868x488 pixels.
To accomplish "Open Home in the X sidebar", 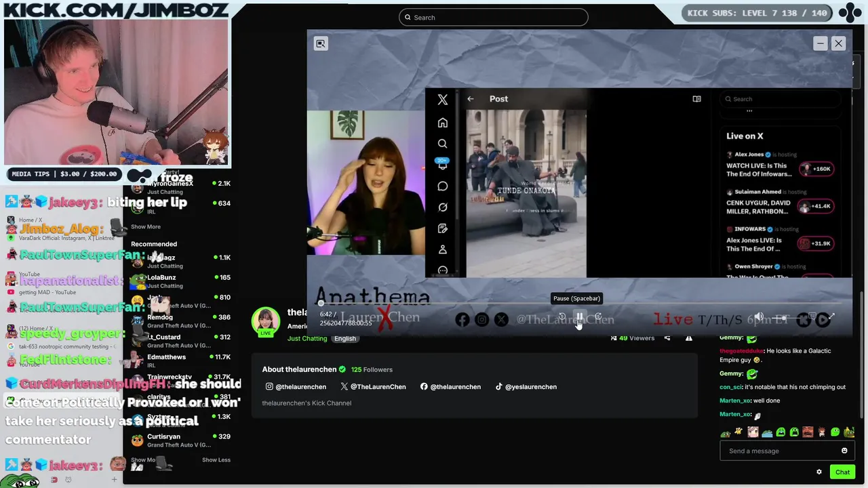I will point(443,123).
